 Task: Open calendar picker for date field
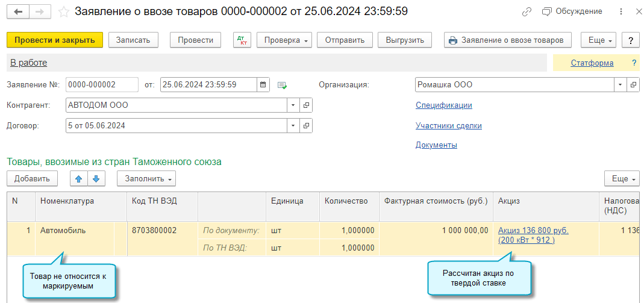[263, 85]
